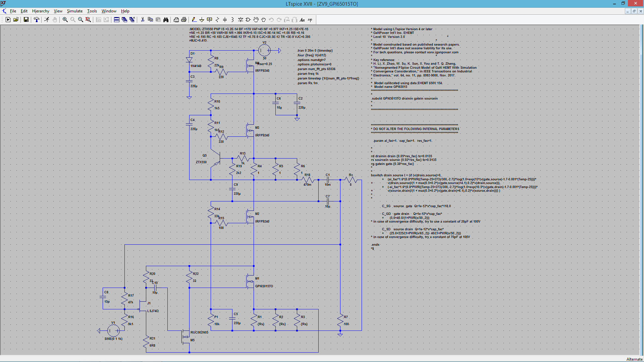Click the Close all windows icon

[132, 20]
